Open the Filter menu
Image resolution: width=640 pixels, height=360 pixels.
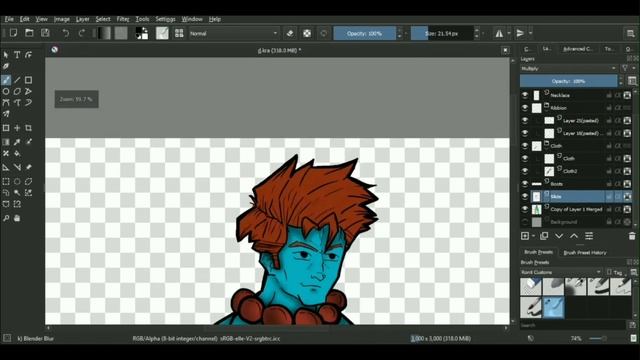click(123, 19)
